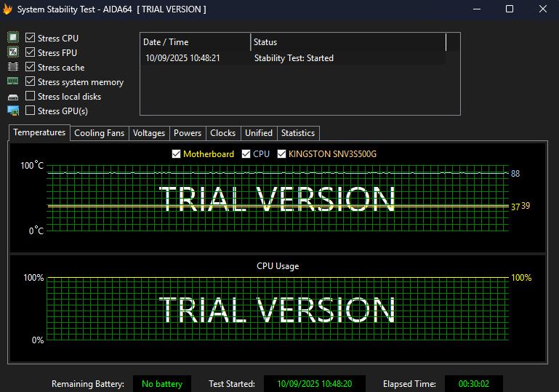Click the Date / Time column header

tap(195, 42)
